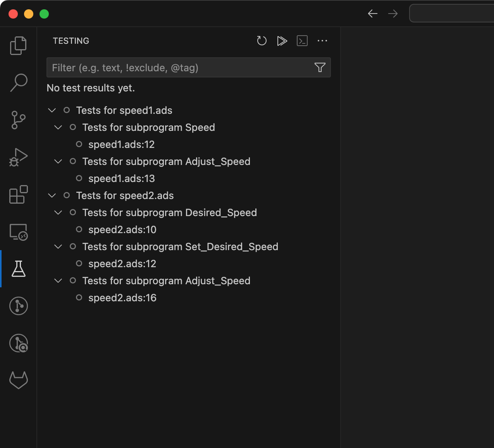Open Testing panel more actions ellipsis
Image resolution: width=494 pixels, height=448 pixels.
click(322, 41)
